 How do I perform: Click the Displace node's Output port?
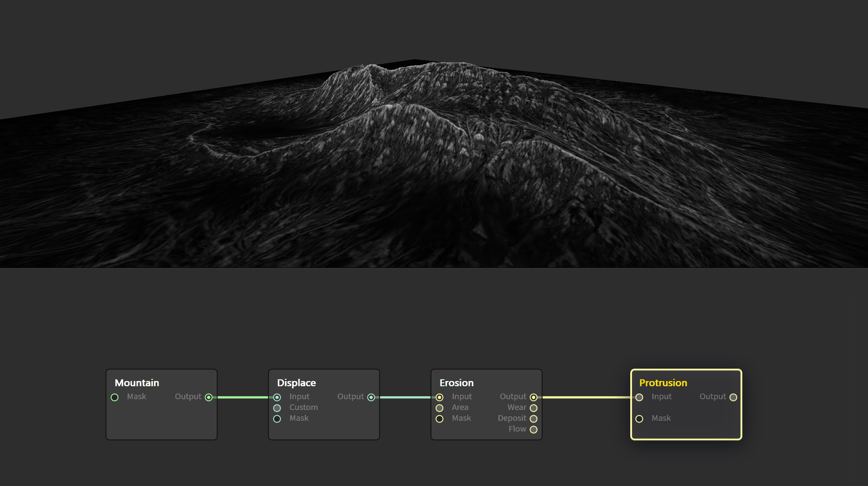click(x=371, y=397)
